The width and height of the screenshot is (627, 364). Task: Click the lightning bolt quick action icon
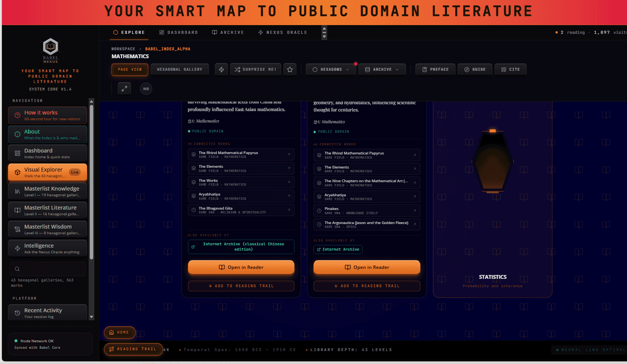[221, 70]
